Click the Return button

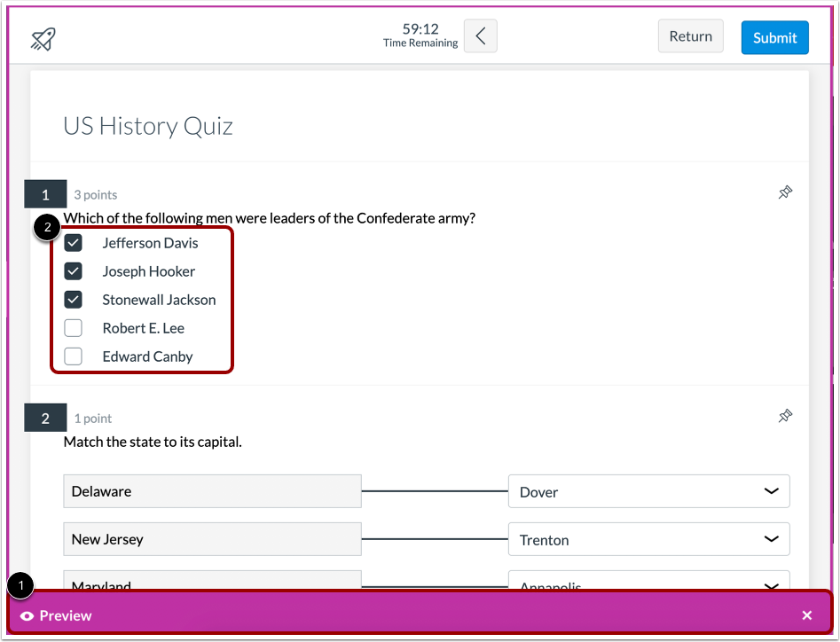pos(690,35)
